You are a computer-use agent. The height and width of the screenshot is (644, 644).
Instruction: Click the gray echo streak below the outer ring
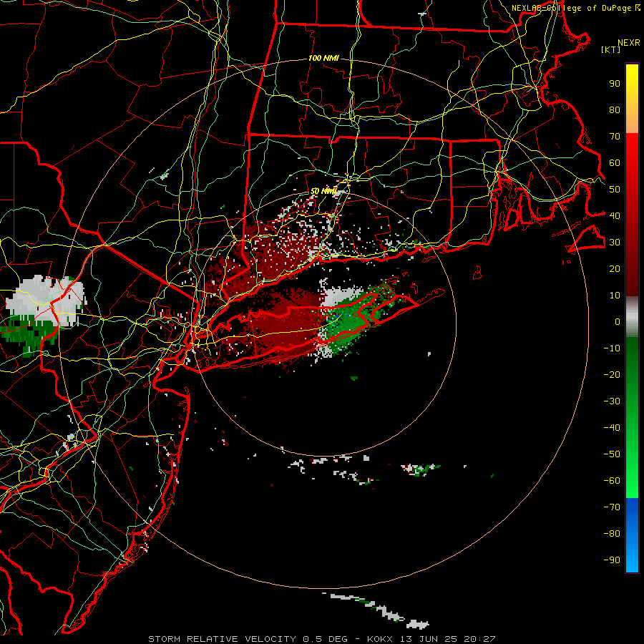pos(380,609)
